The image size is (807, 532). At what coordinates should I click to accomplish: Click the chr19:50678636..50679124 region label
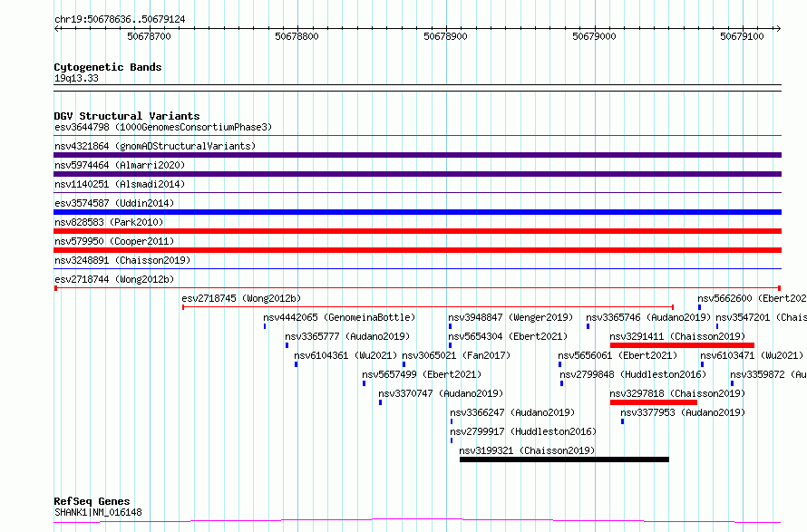tap(120, 20)
